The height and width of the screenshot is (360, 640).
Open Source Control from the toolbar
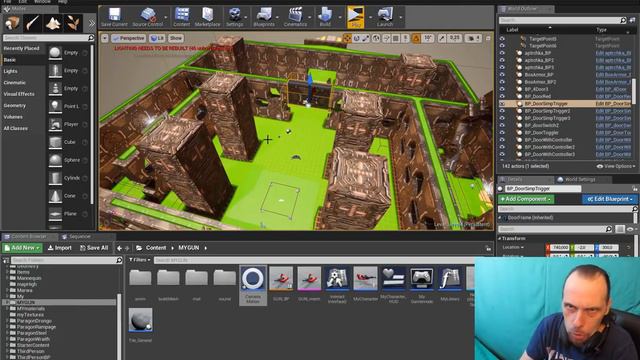coord(147,17)
